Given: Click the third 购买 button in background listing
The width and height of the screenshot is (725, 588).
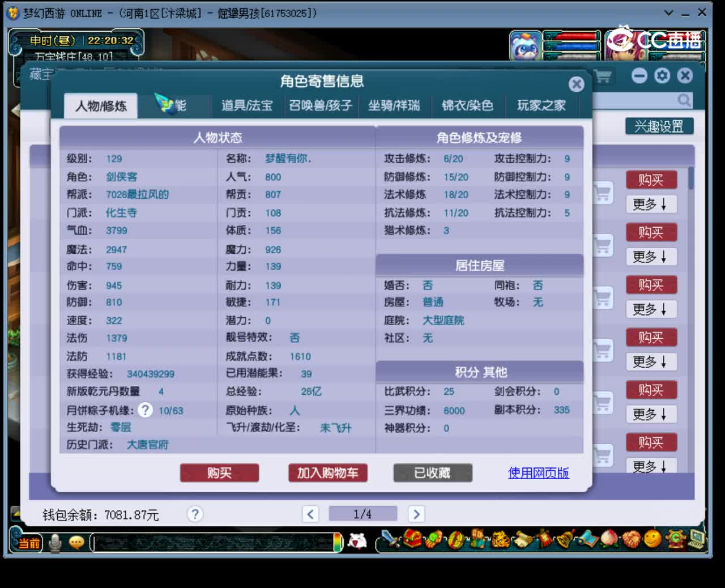Looking at the screenshot, I should coord(651,285).
